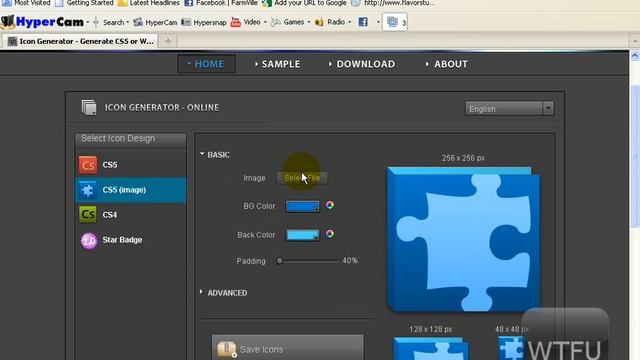Open the SAMPLE nav tab
The height and width of the screenshot is (360, 640).
tap(278, 64)
